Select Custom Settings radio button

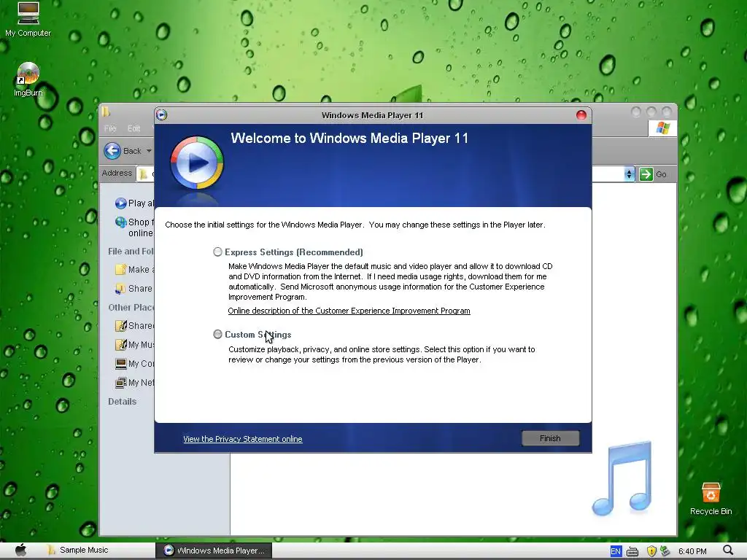217,334
